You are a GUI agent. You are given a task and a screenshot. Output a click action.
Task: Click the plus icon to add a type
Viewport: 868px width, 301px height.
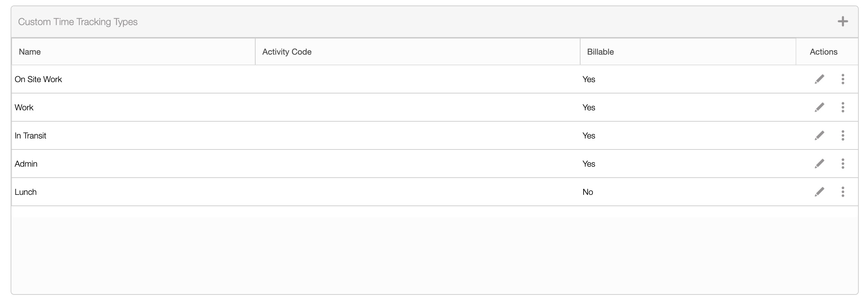pyautogui.click(x=843, y=22)
